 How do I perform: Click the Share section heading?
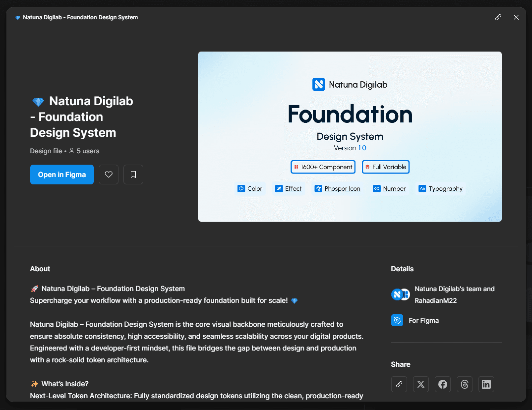click(x=401, y=364)
